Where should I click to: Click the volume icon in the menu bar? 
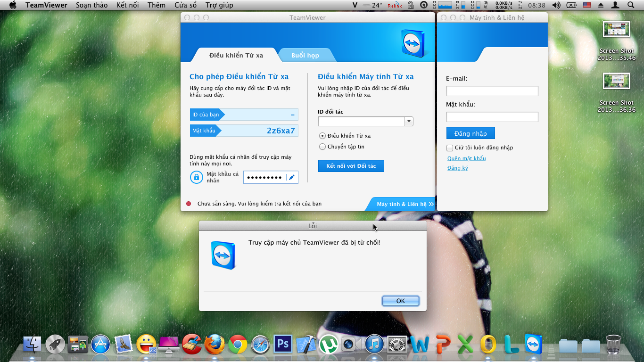coord(556,5)
